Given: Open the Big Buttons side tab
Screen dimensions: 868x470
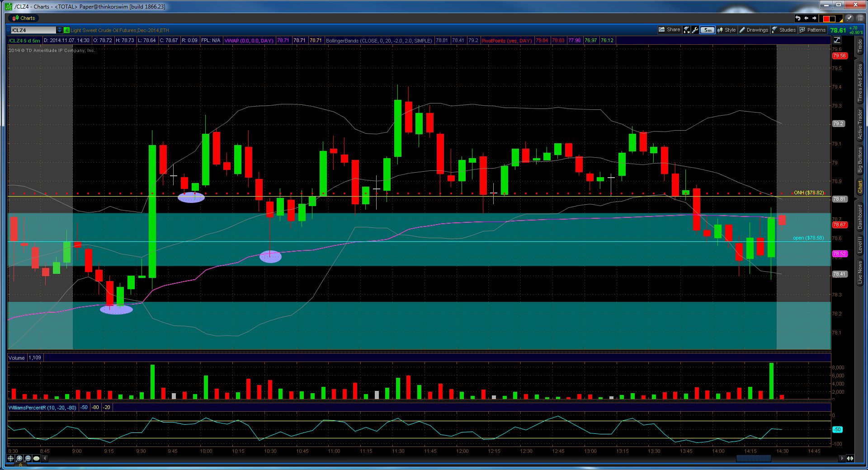Looking at the screenshot, I should 860,160.
